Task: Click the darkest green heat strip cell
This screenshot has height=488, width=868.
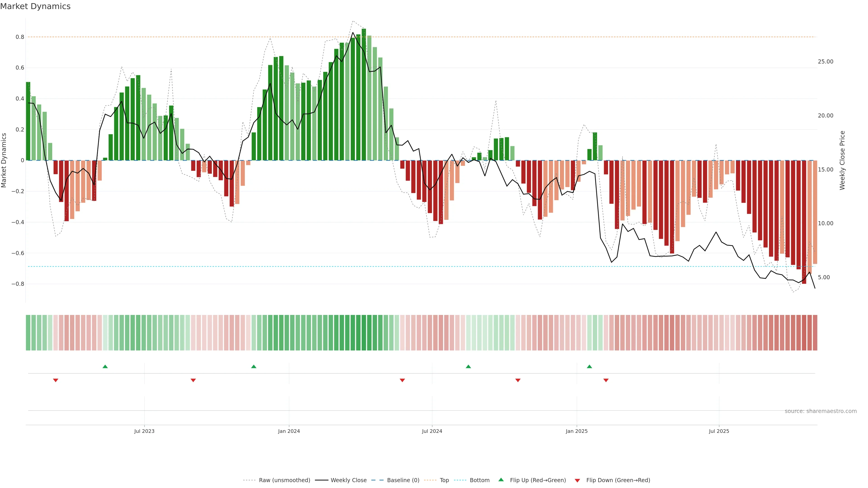Action: (x=363, y=332)
